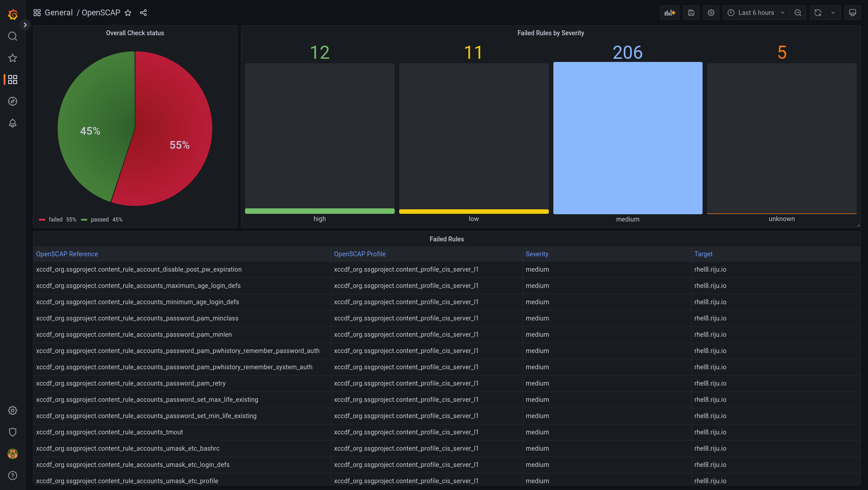Expand the sidebar navigation chevron
This screenshot has height=490, width=868.
tap(25, 25)
